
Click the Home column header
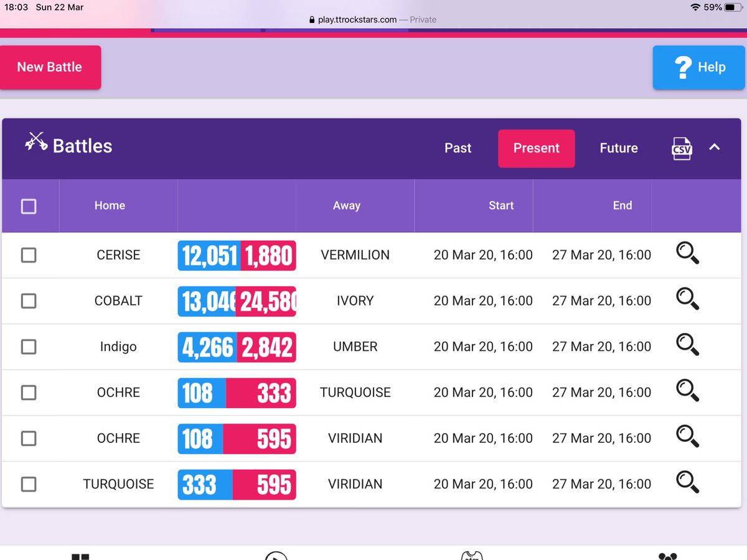coord(110,205)
